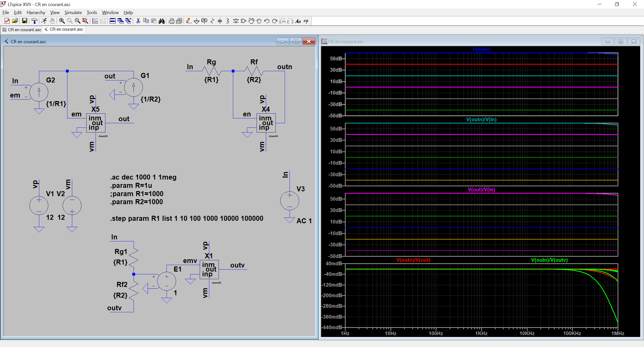Image resolution: width=644 pixels, height=347 pixels.
Task: Place a net label icon
Action: click(x=205, y=21)
